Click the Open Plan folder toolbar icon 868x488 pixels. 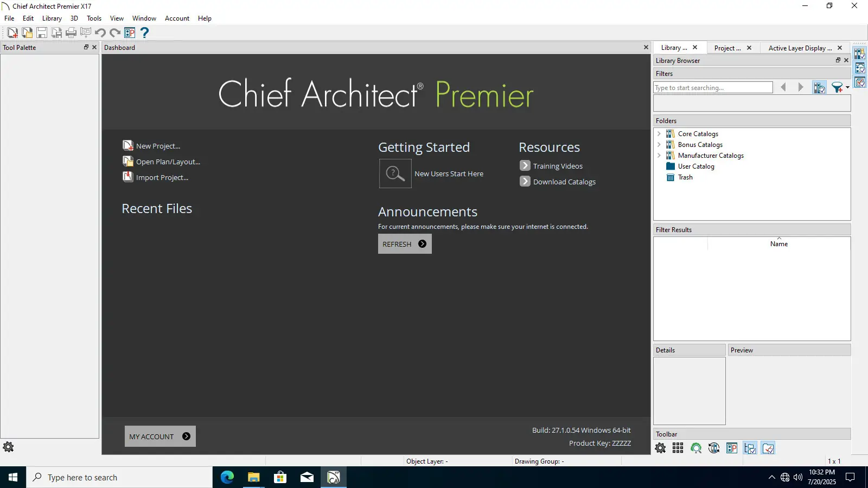pyautogui.click(x=27, y=33)
